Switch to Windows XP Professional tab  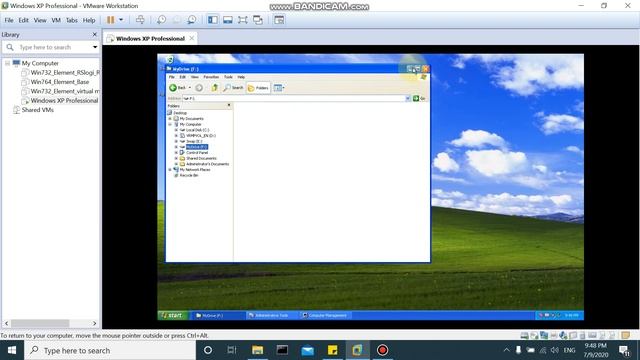pyautogui.click(x=150, y=39)
